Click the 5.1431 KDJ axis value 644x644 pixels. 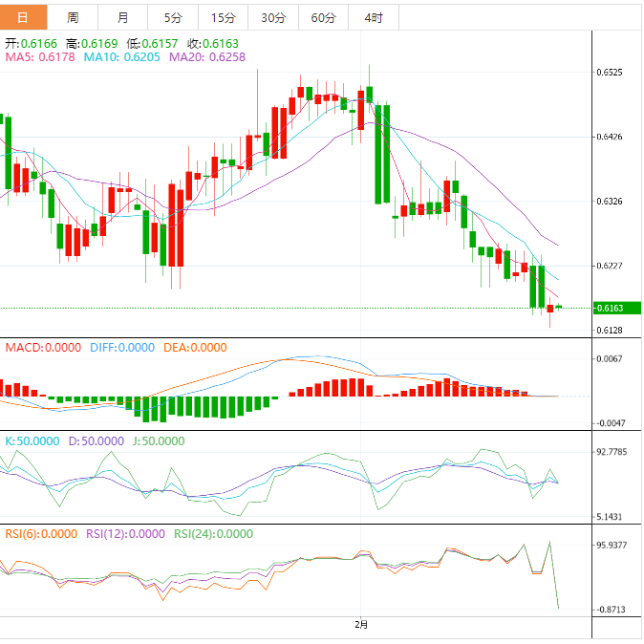coord(610,517)
